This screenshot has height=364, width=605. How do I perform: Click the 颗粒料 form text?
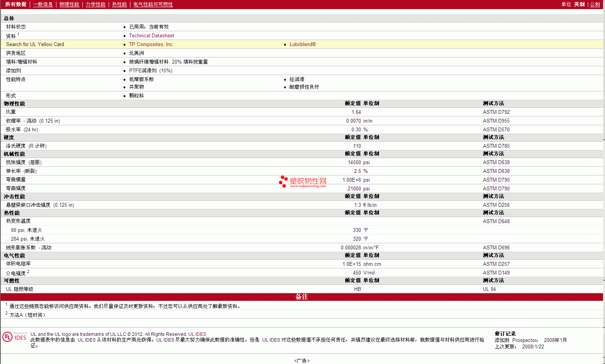coord(136,96)
